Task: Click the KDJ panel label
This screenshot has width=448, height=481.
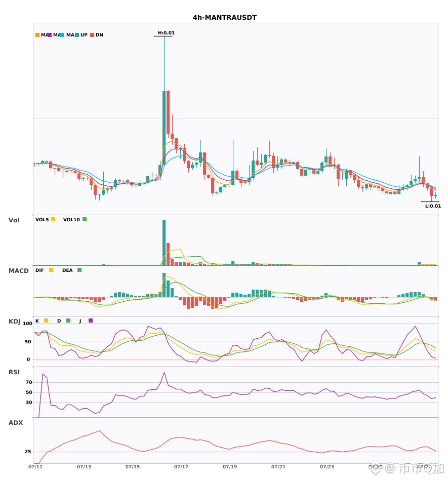Action: pos(14,322)
